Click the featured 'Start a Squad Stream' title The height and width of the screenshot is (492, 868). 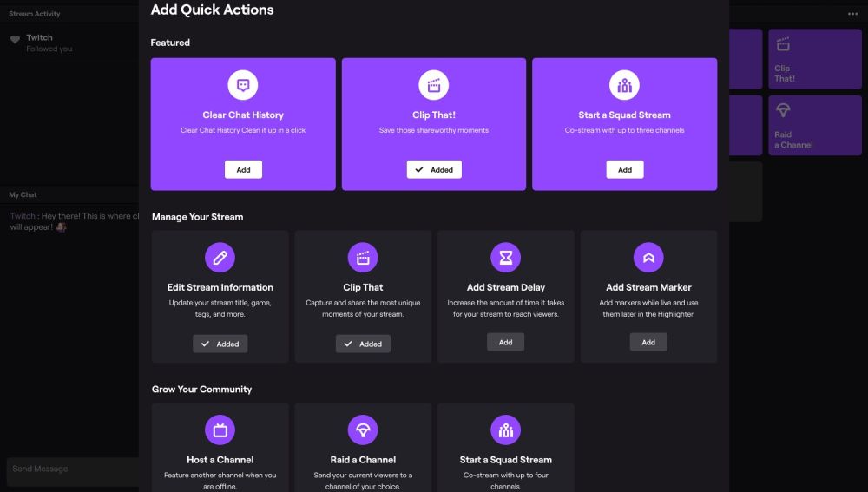pos(624,115)
